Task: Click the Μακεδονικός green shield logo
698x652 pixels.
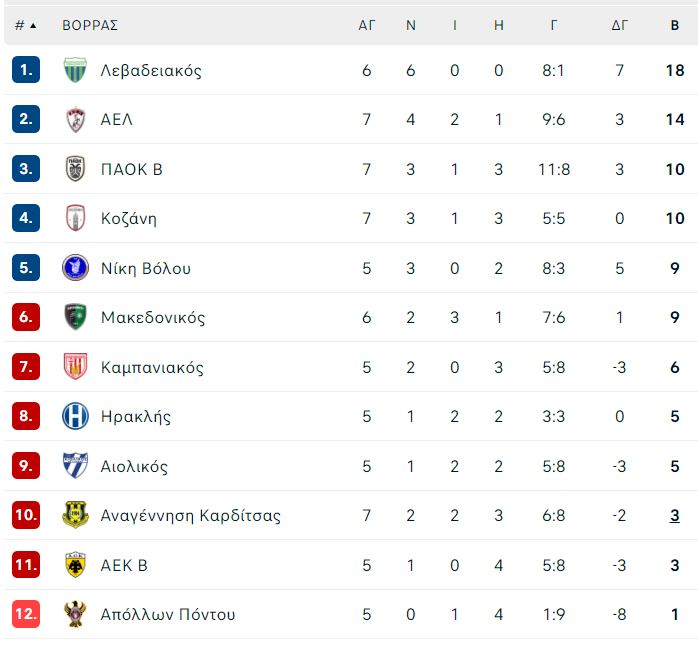Action: [75, 317]
